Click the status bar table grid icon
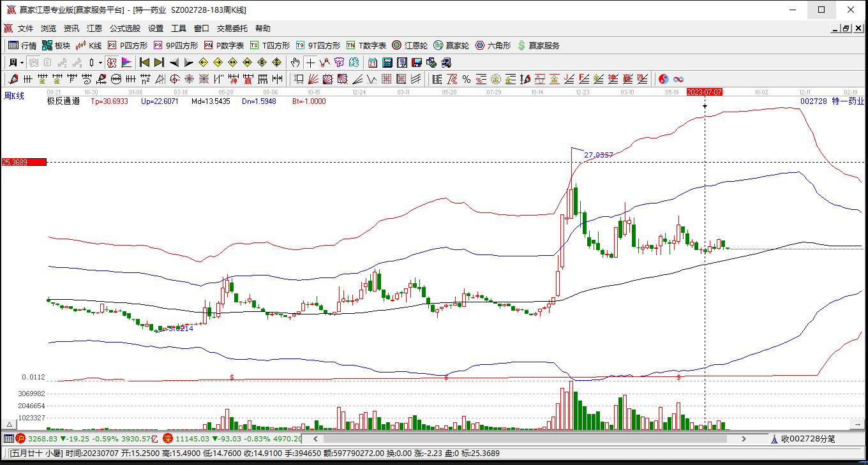Viewport: 868px width, 465px height. pos(8,439)
